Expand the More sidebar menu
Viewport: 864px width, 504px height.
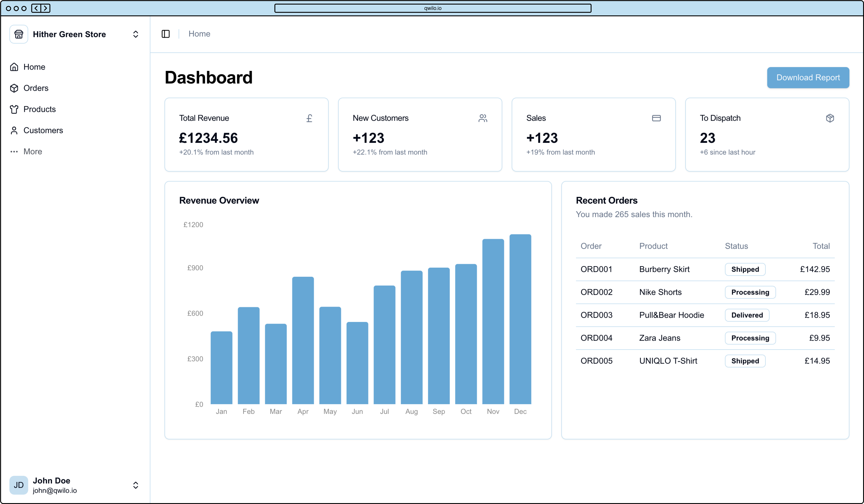pos(32,152)
